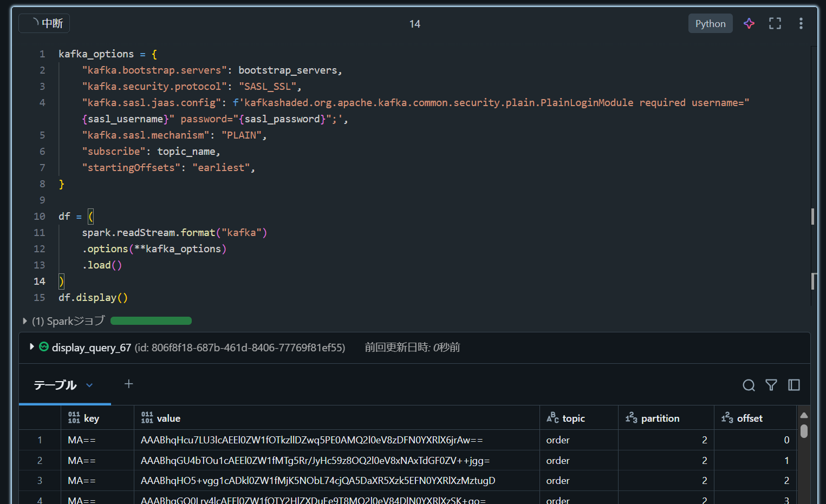826x504 pixels.
Task: Click binary type icon in value header
Action: click(x=147, y=417)
